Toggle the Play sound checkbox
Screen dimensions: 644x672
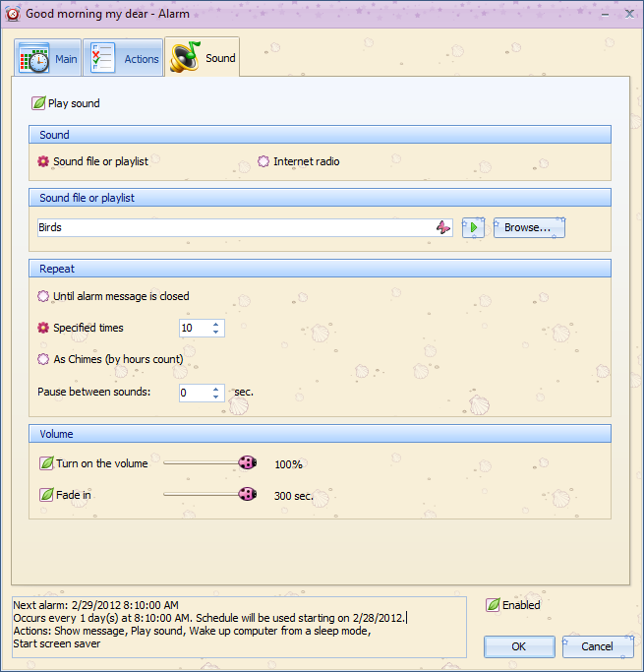(x=38, y=103)
